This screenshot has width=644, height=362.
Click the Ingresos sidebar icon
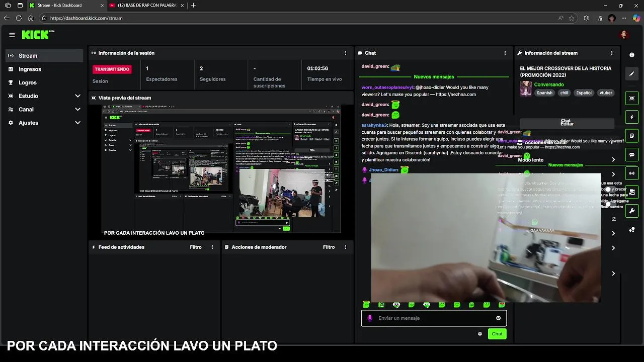11,69
